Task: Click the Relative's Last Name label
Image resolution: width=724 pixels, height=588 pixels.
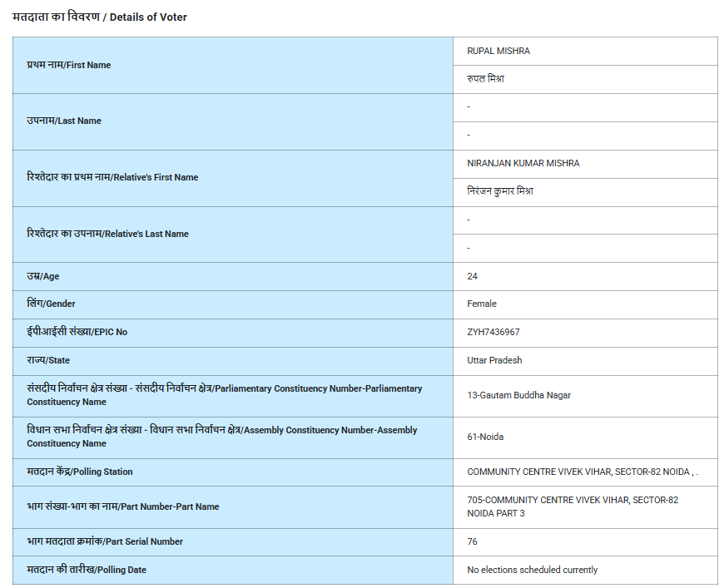Action: [107, 234]
